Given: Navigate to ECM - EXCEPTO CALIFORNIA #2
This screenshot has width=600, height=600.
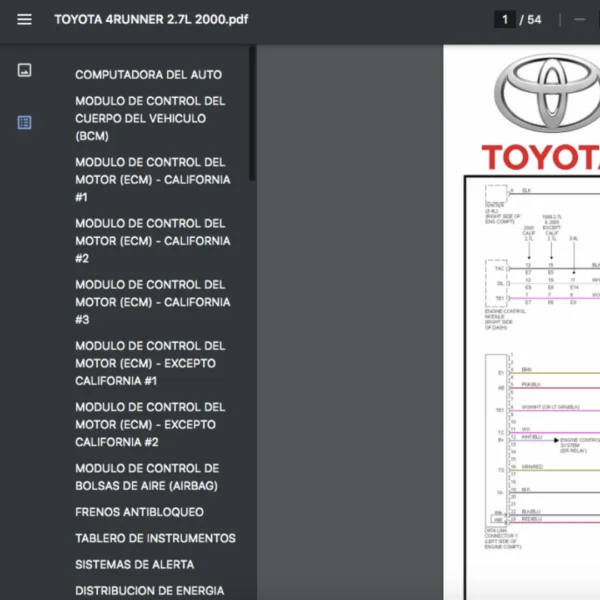Looking at the screenshot, I should coord(150,424).
